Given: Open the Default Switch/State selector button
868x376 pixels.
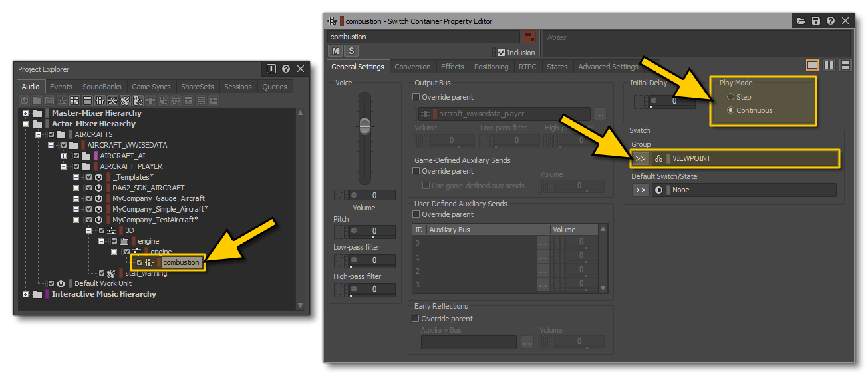Looking at the screenshot, I should tap(640, 190).
